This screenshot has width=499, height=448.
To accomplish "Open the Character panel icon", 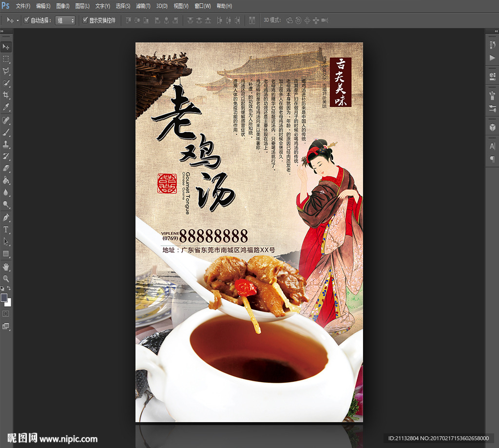I will click(492, 146).
